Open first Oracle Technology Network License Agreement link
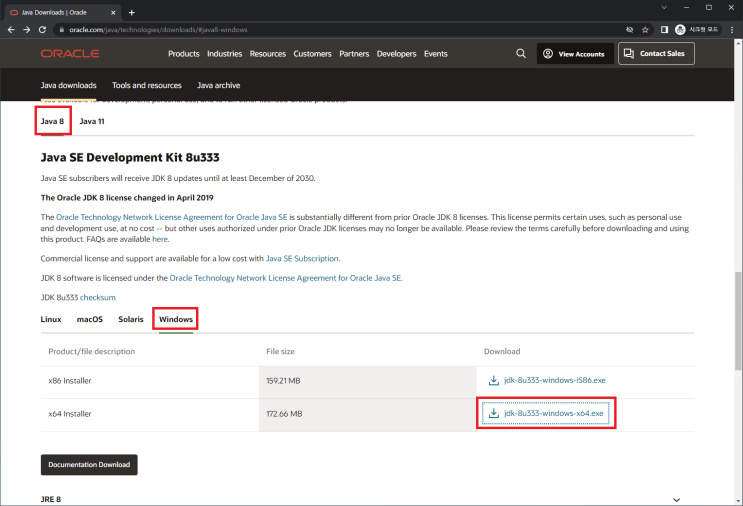743x506 pixels. pyautogui.click(x=172, y=217)
